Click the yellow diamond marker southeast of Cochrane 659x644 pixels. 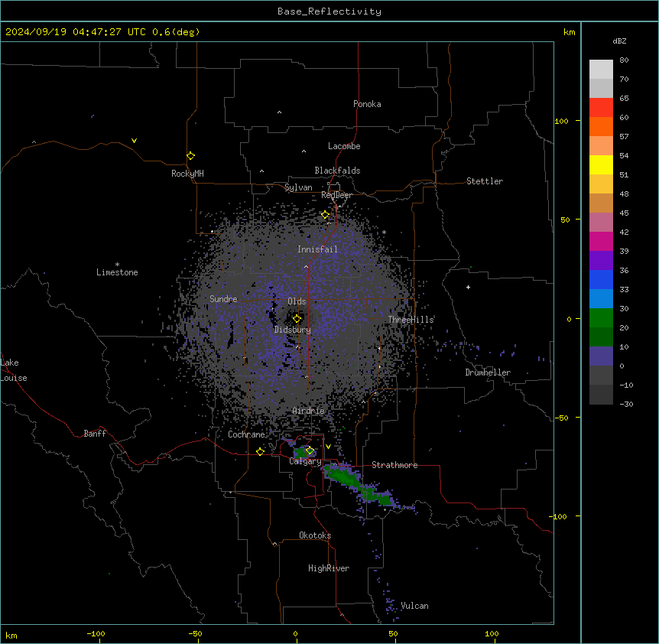pos(260,451)
